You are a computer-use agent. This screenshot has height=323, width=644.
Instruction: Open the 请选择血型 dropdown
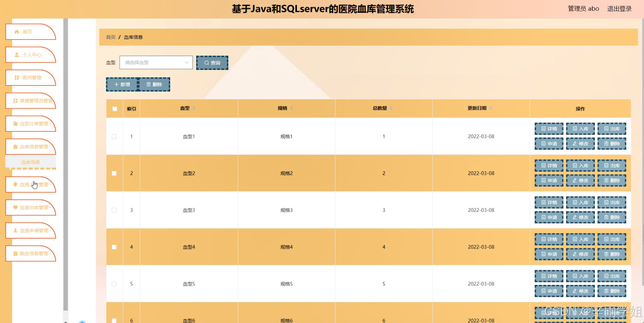point(156,62)
